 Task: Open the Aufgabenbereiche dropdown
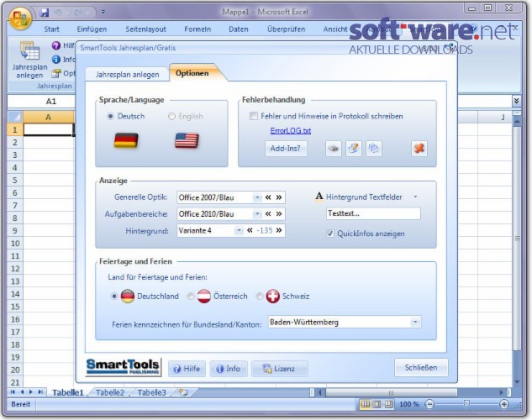tap(257, 214)
